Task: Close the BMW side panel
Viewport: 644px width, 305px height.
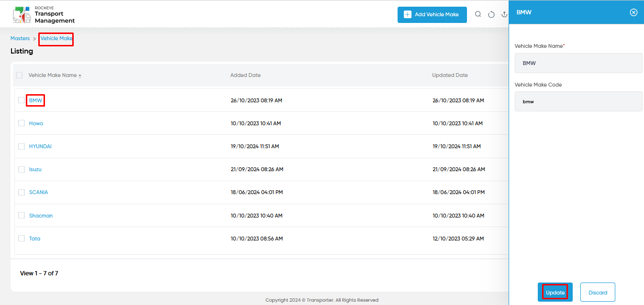Action: (633, 12)
